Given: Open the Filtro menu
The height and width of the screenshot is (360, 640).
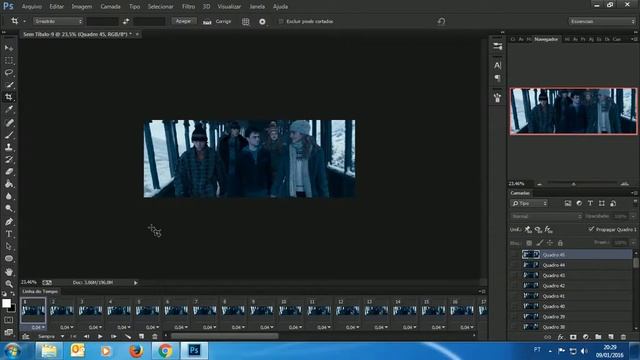Looking at the screenshot, I should (x=188, y=7).
